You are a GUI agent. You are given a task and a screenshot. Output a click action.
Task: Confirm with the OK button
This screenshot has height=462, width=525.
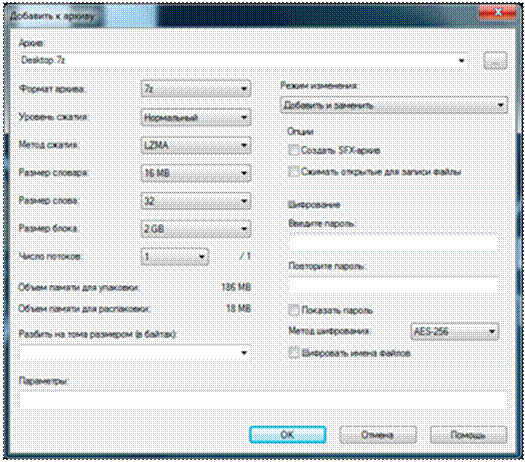[x=288, y=435]
